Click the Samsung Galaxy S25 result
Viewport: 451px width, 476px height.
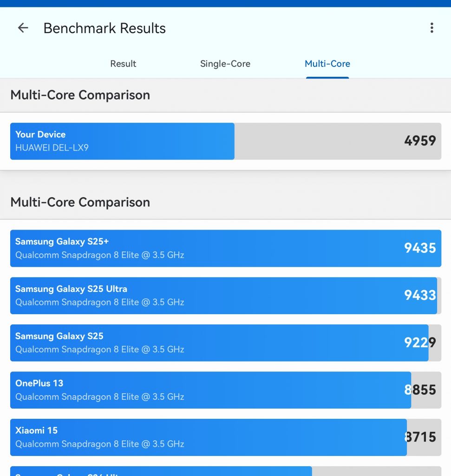[186, 343]
